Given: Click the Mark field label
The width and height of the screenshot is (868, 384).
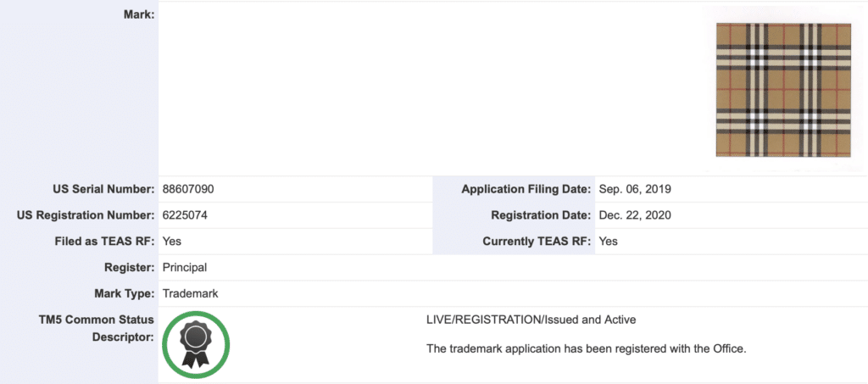Looking at the screenshot, I should click(x=139, y=14).
